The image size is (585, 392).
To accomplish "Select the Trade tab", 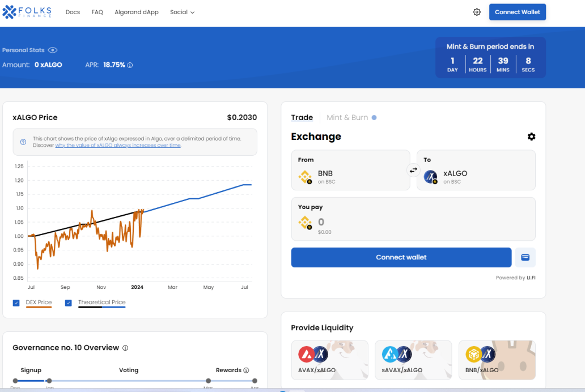I will [x=302, y=117].
